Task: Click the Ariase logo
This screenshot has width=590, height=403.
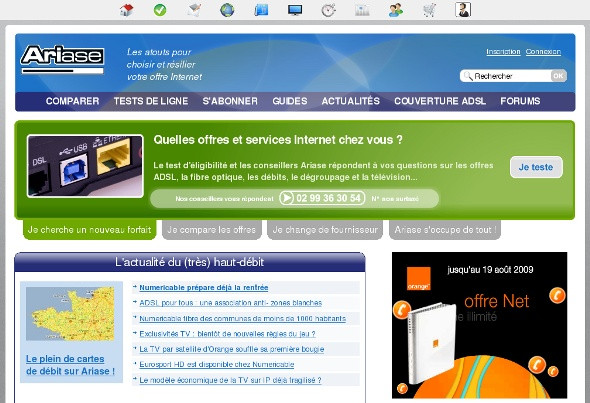Action: [62, 59]
